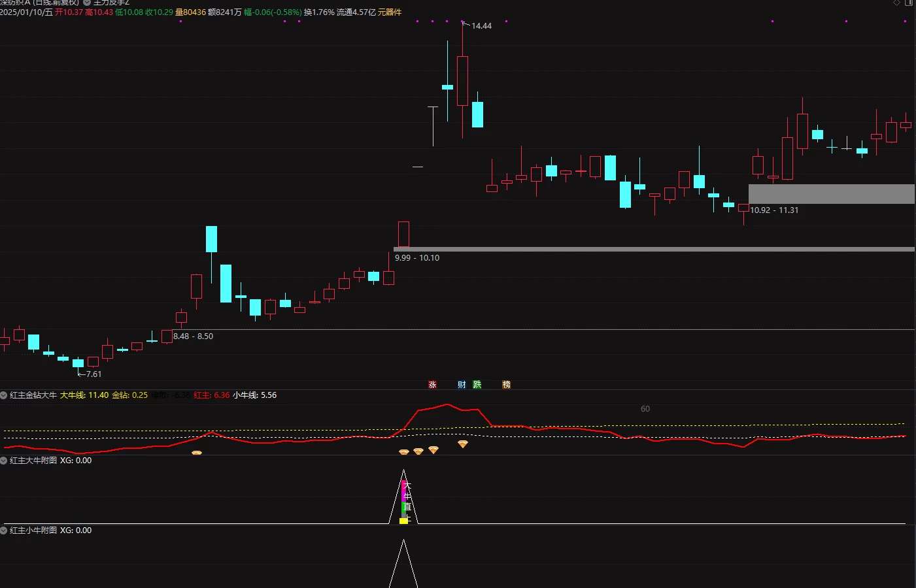Select the thin gray 9.99 - 10.10 zone bar
The width and height of the screenshot is (916, 588).
(654, 249)
